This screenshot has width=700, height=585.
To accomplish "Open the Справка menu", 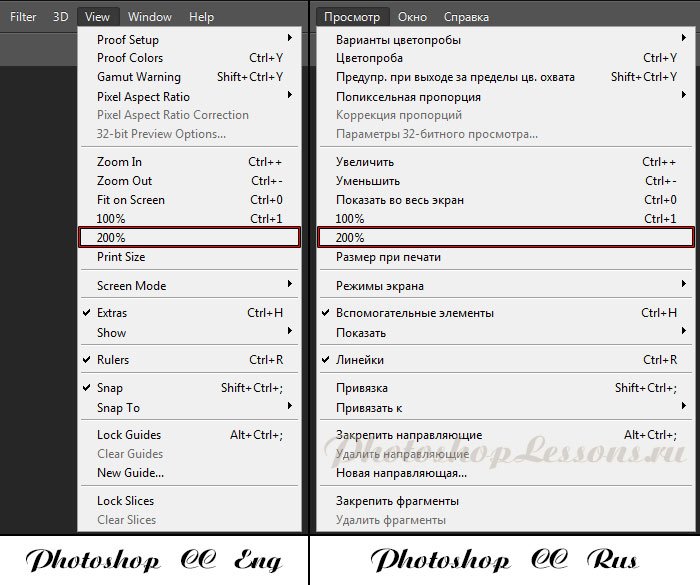I will pyautogui.click(x=466, y=17).
